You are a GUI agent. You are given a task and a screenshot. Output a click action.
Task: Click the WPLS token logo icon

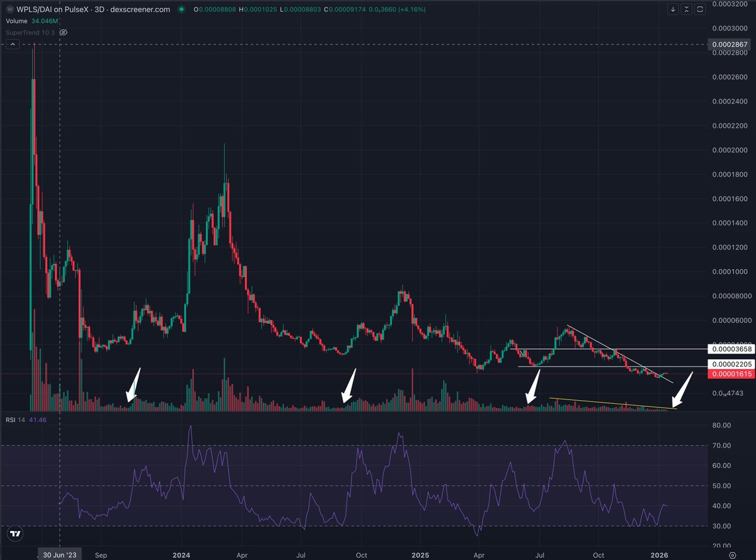9,9
